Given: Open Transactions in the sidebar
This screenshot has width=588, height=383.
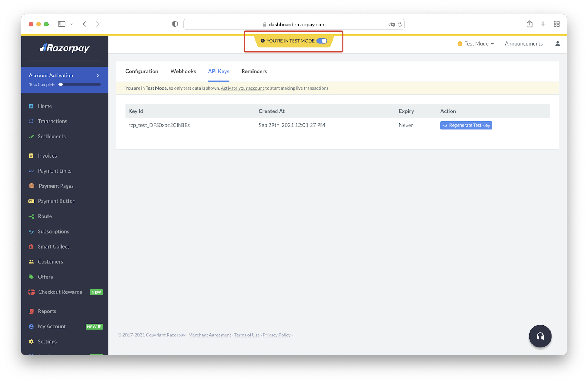Looking at the screenshot, I should (x=53, y=121).
